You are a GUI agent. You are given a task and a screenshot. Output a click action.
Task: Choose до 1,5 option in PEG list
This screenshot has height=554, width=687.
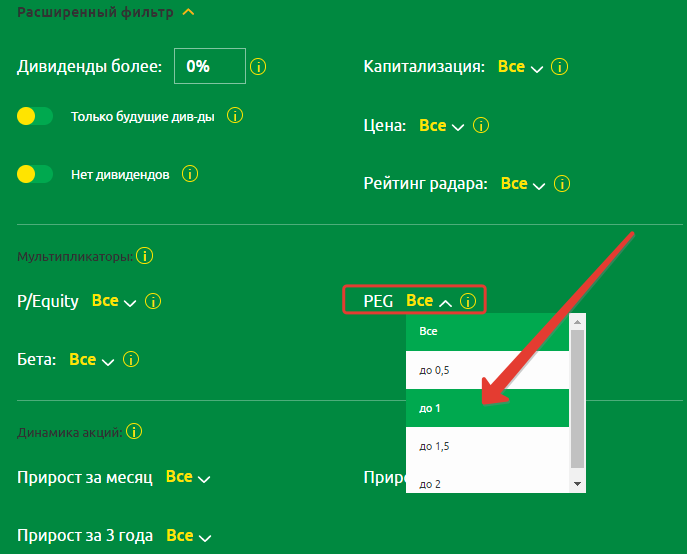(487, 446)
